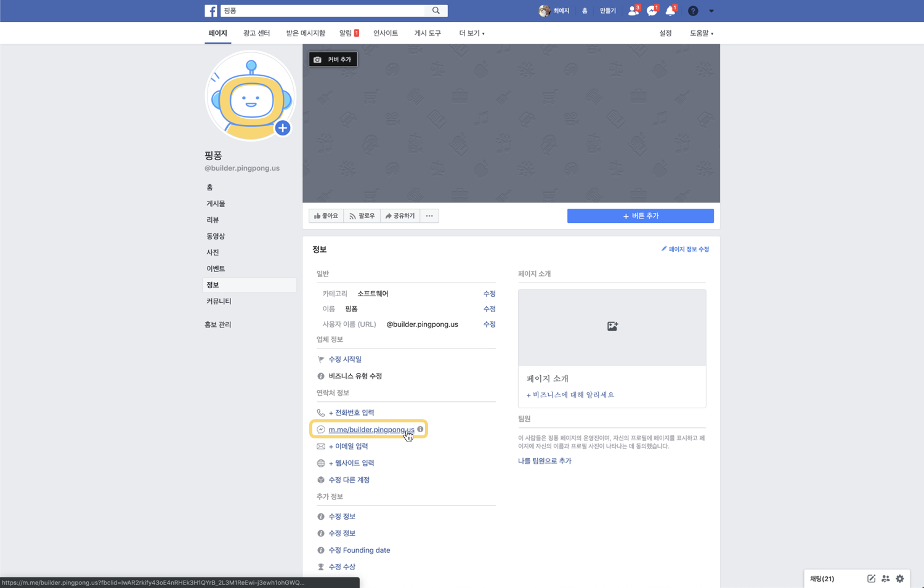Click the 수정 다른 계정 link
Viewport: 924px width, 588px height.
349,480
